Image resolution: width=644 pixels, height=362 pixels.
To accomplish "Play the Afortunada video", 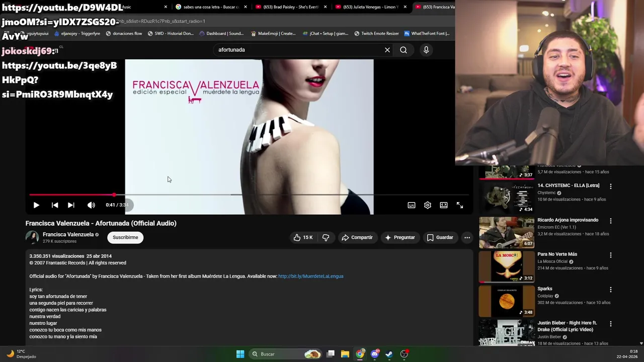I will (36, 205).
